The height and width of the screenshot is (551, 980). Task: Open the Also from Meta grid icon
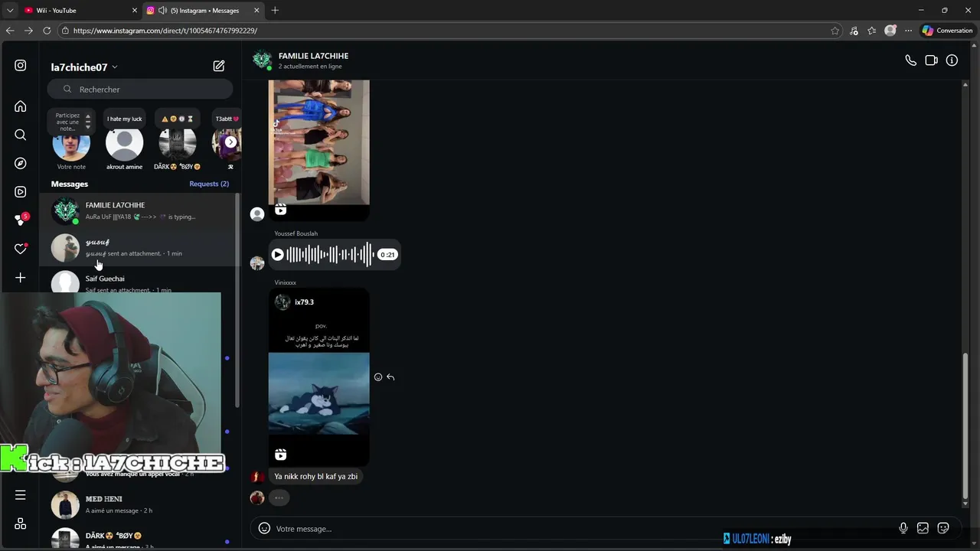(21, 523)
